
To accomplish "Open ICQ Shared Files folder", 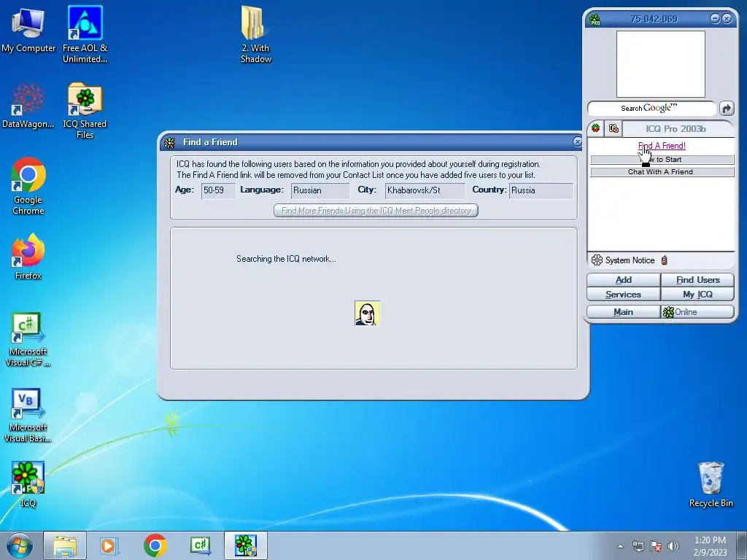I will click(x=85, y=111).
